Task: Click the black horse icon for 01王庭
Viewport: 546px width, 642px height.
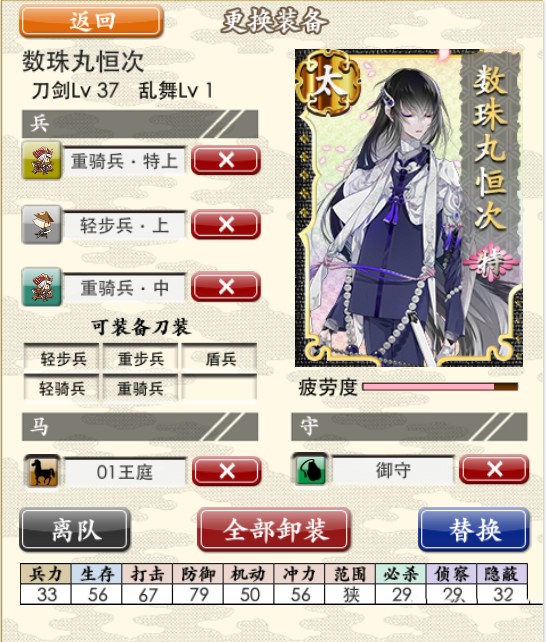Action: [x=42, y=471]
